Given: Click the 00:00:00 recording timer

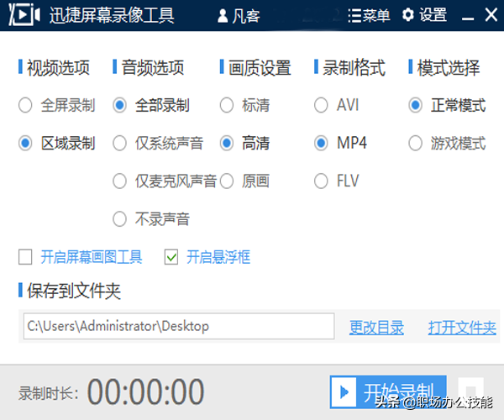Looking at the screenshot, I should [x=145, y=391].
